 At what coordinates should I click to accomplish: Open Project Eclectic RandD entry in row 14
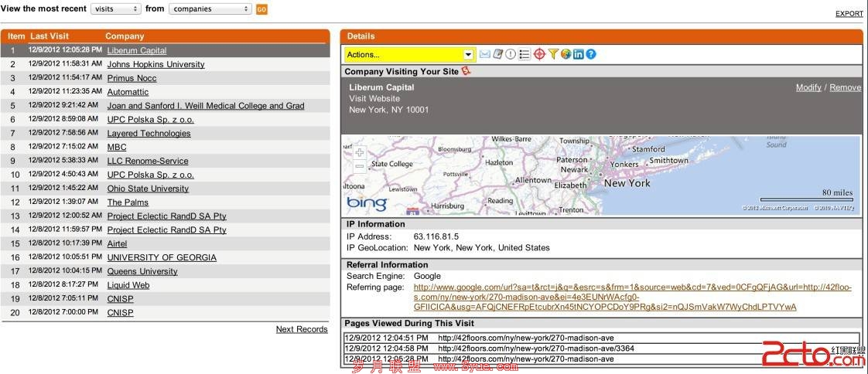(x=166, y=230)
